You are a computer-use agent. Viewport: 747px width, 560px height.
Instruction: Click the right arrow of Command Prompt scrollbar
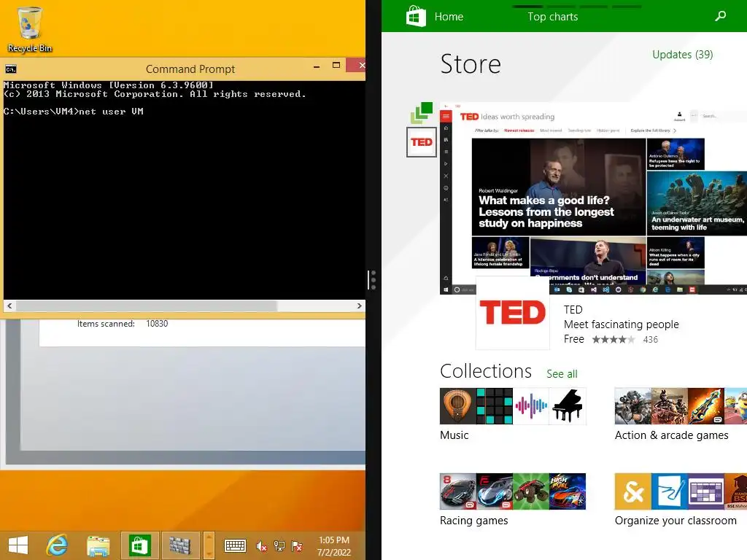359,306
